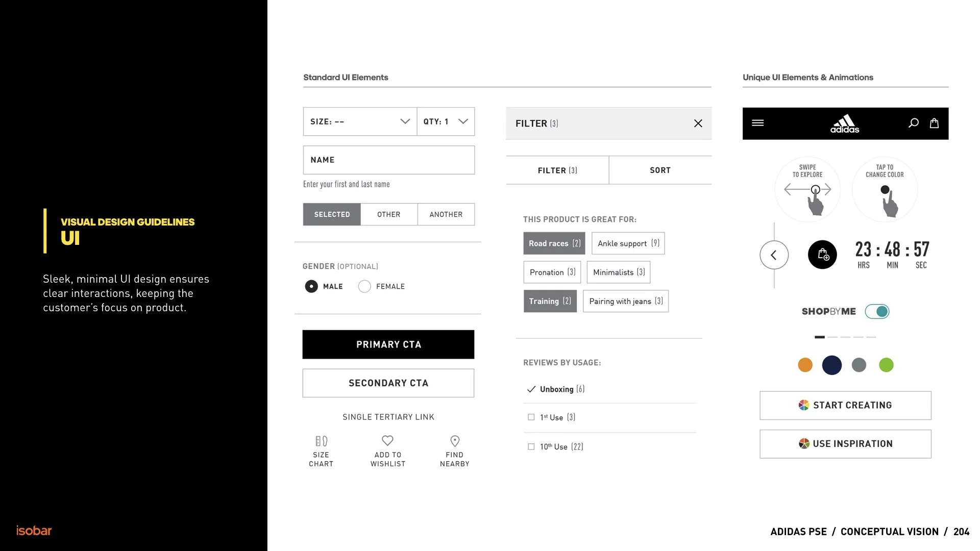Image resolution: width=980 pixels, height=551 pixels.
Task: Select the Other segment option
Action: 388,215
